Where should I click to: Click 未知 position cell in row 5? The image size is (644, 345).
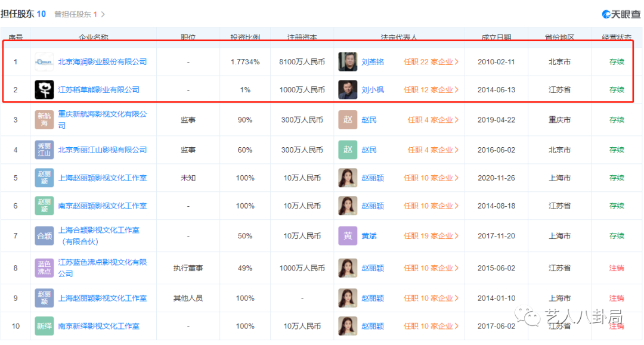(x=188, y=178)
